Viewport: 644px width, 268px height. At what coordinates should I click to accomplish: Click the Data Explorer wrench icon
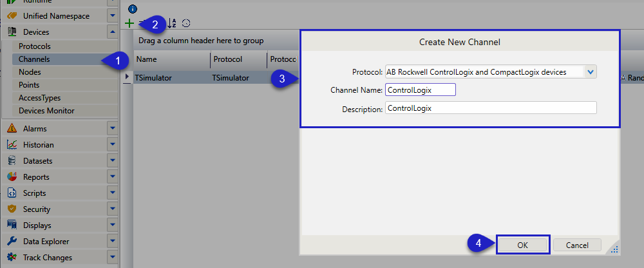click(x=12, y=242)
